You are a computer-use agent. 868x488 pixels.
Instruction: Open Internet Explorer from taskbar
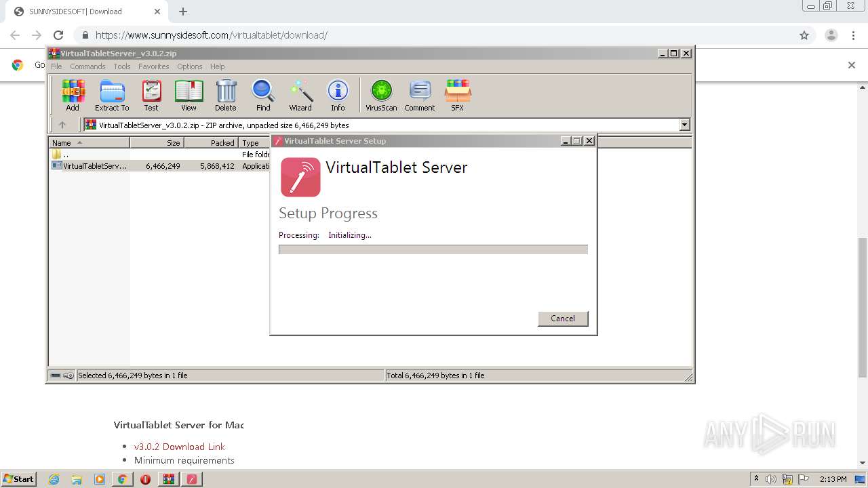pyautogui.click(x=54, y=479)
